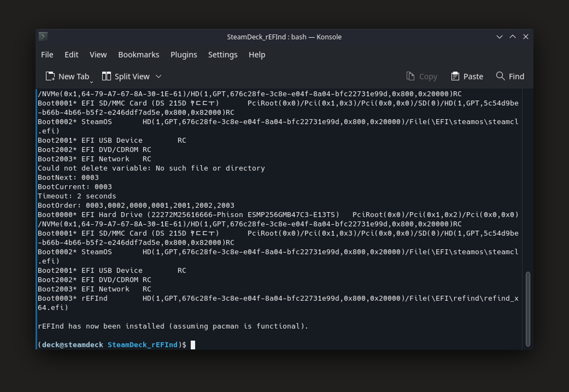
Task: Open the View menu
Action: pos(98,55)
